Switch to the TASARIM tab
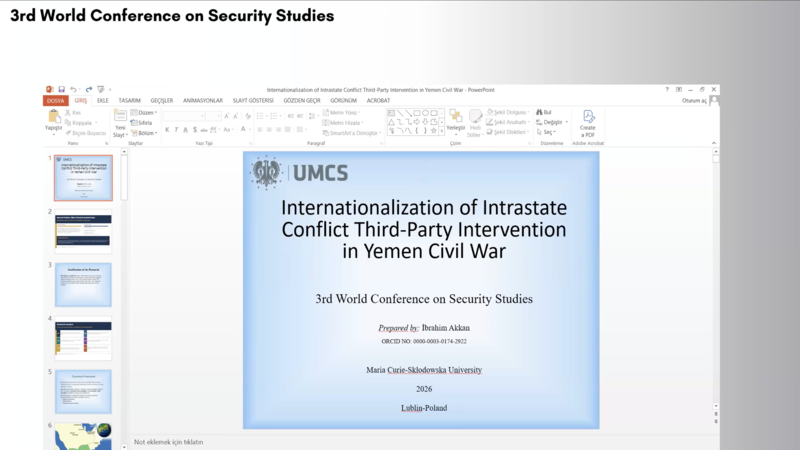800x450 pixels. 130,101
